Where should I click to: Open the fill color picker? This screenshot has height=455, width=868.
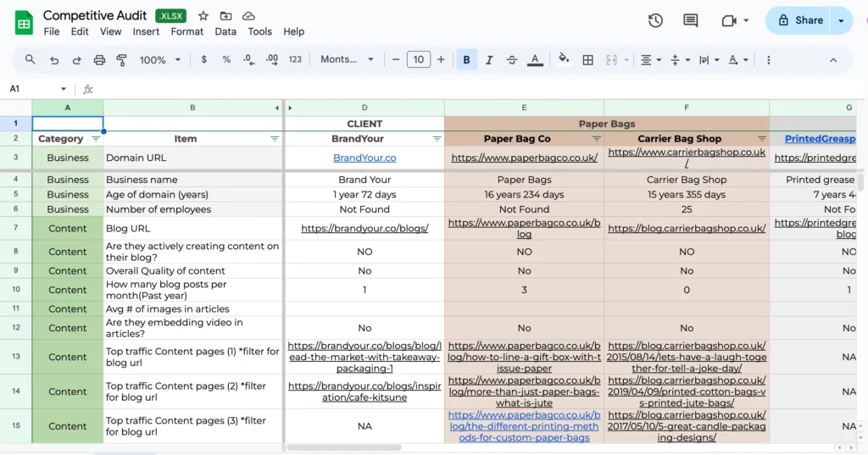pyautogui.click(x=564, y=60)
